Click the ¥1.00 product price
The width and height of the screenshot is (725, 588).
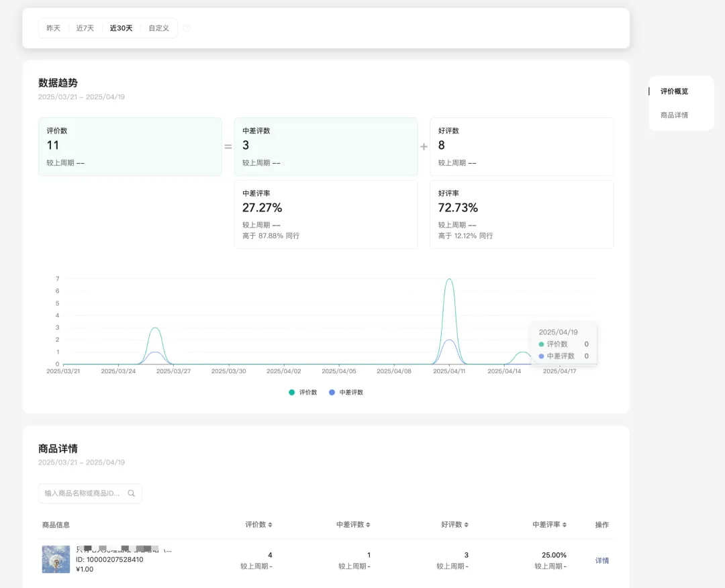click(x=85, y=569)
